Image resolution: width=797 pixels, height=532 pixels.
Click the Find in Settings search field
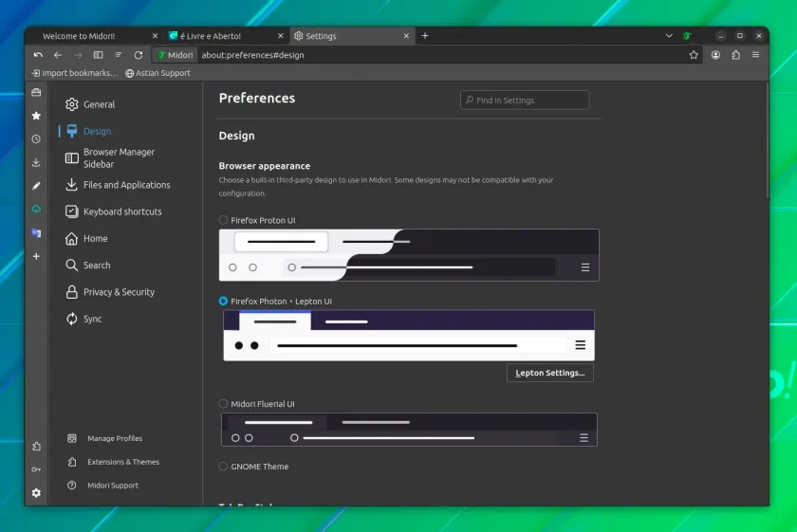(x=525, y=101)
